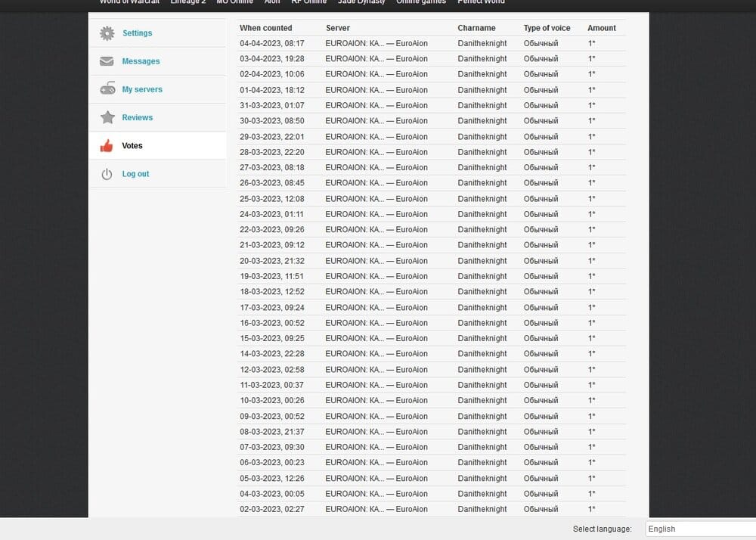Click the Log out link
The height and width of the screenshot is (540, 756).
[x=135, y=174]
